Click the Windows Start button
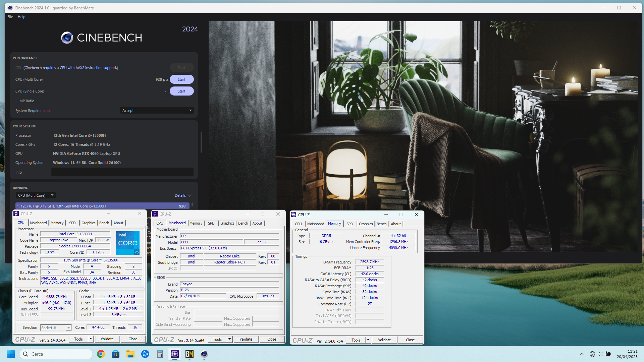Viewport: 644px width, 362px height. click(x=11, y=354)
